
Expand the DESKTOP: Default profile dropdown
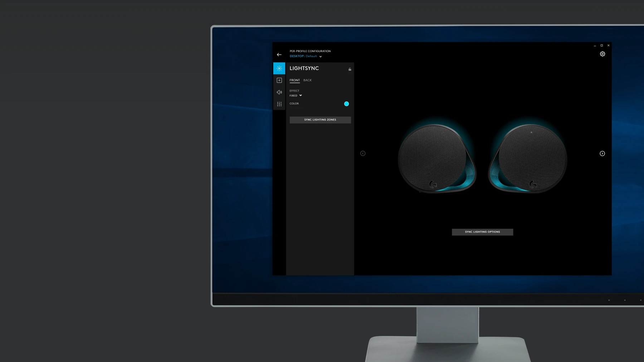(x=306, y=56)
